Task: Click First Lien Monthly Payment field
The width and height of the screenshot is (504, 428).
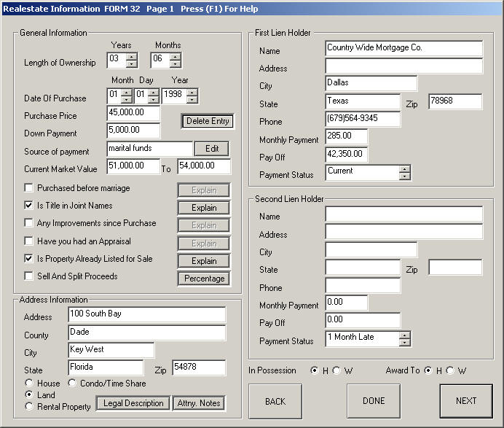Action: tap(346, 136)
